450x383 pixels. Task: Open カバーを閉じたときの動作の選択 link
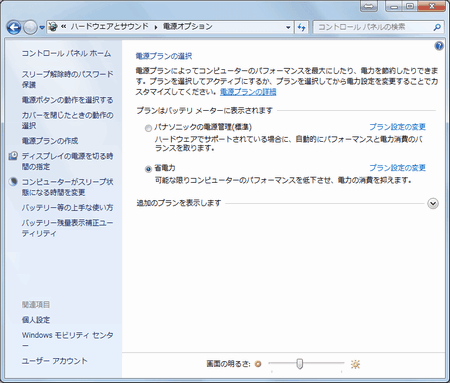[x=68, y=120]
